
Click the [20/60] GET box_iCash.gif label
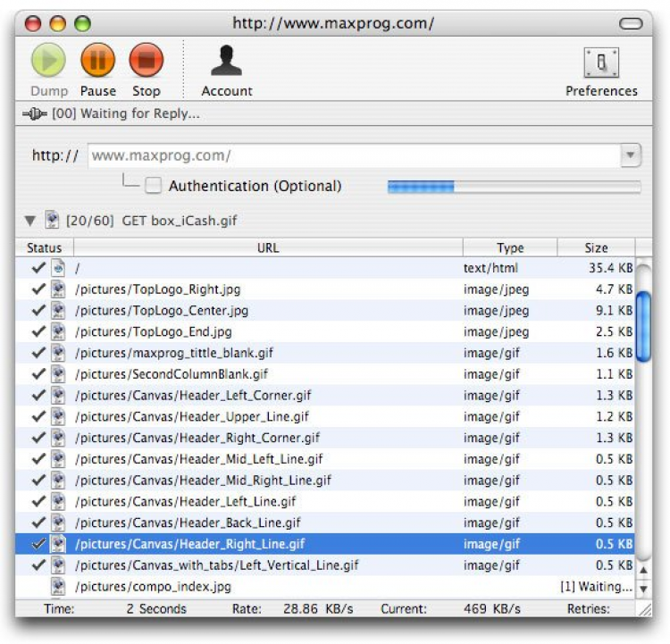(151, 221)
